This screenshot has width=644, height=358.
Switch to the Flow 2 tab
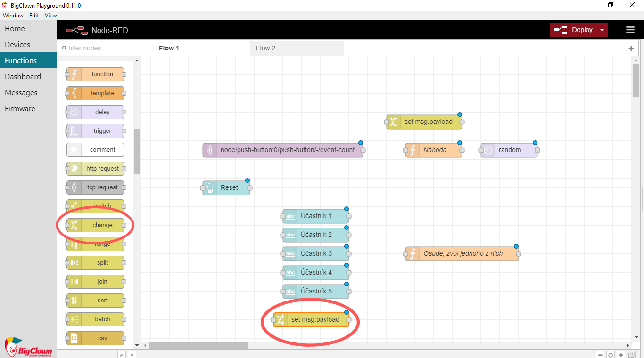click(297, 49)
